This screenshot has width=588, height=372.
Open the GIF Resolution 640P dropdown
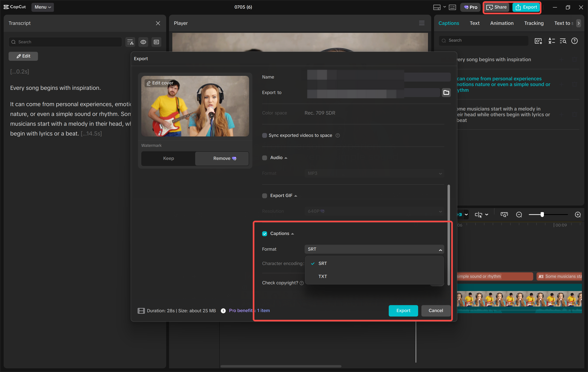tap(374, 211)
